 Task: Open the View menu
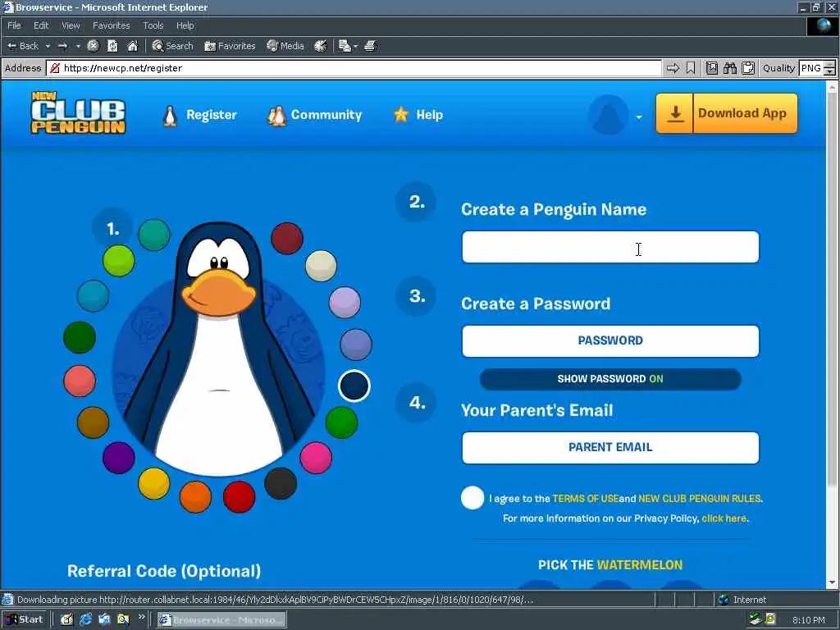[x=71, y=25]
